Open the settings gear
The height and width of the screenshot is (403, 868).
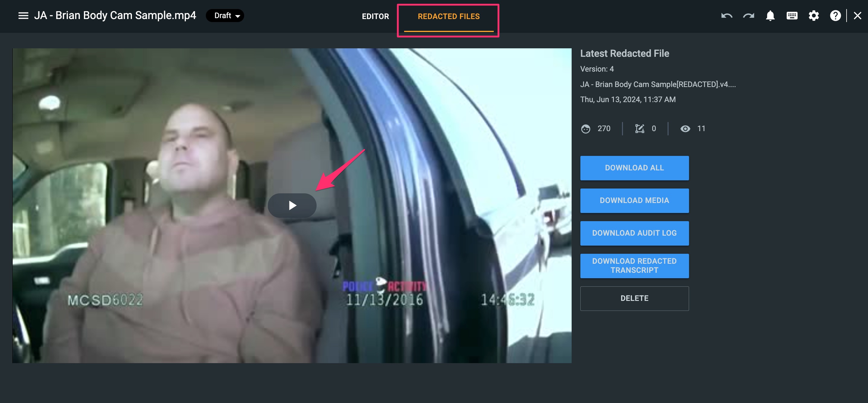813,16
